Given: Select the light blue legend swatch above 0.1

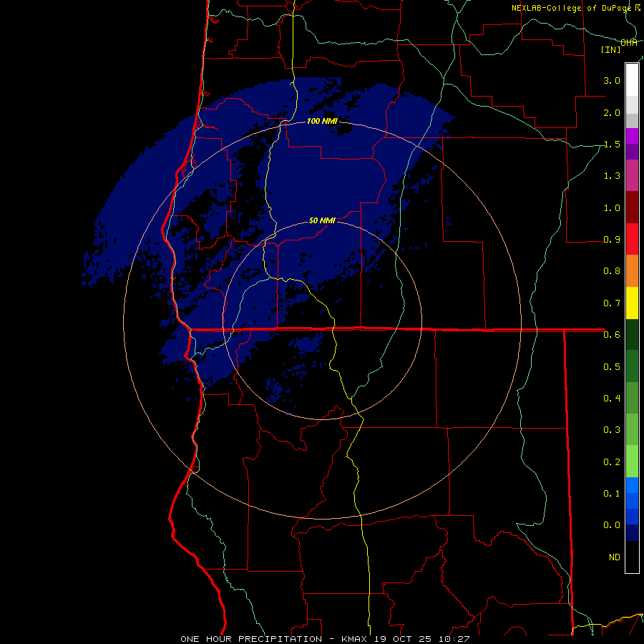Looking at the screenshot, I should coord(632,485).
